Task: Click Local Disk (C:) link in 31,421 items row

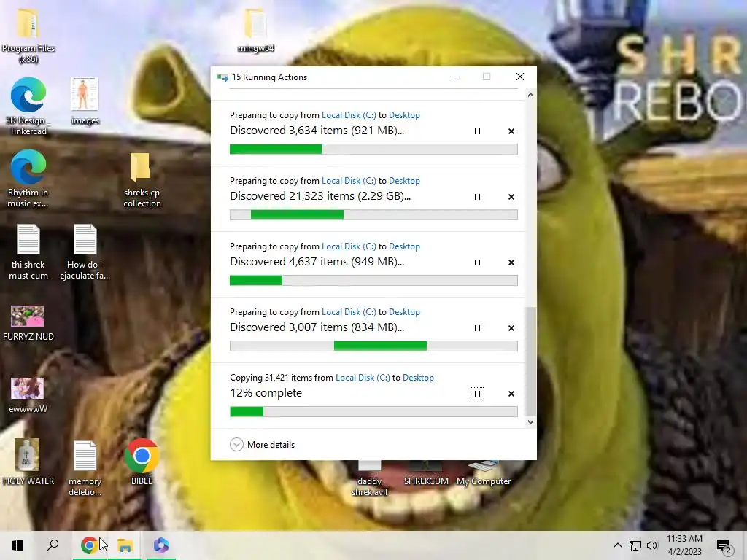Action: [363, 378]
